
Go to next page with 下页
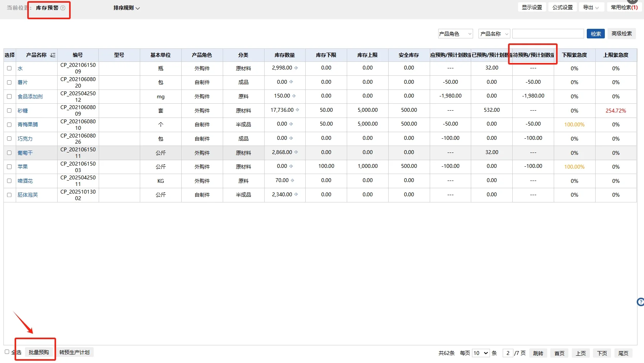pyautogui.click(x=602, y=353)
